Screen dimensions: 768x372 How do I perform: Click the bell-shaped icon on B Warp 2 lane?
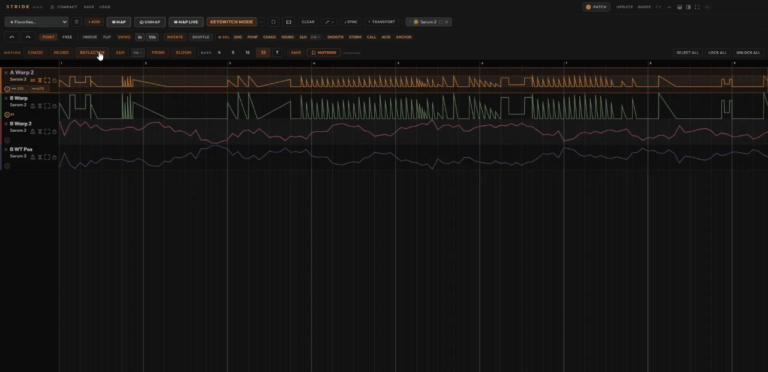pos(33,131)
